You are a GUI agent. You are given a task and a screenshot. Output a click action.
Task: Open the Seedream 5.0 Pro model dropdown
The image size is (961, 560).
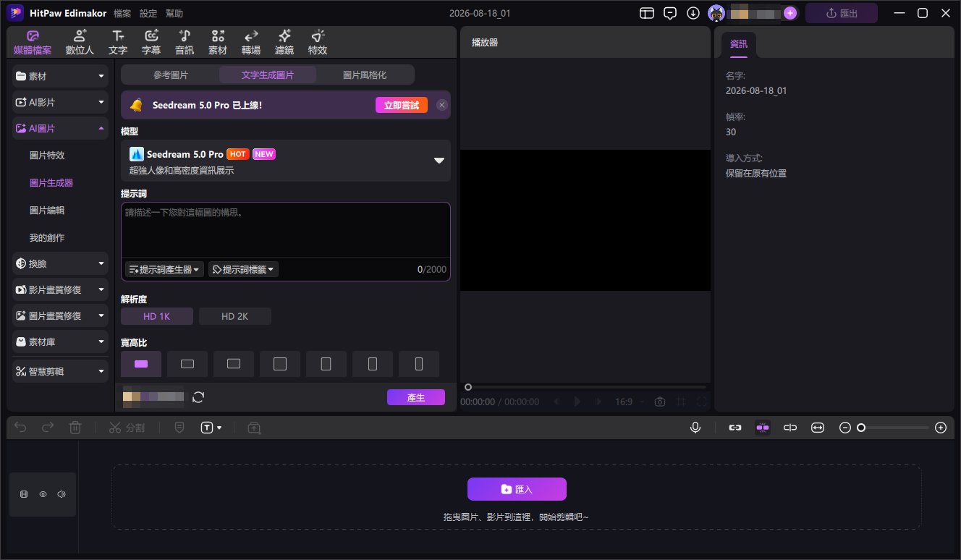click(x=286, y=161)
